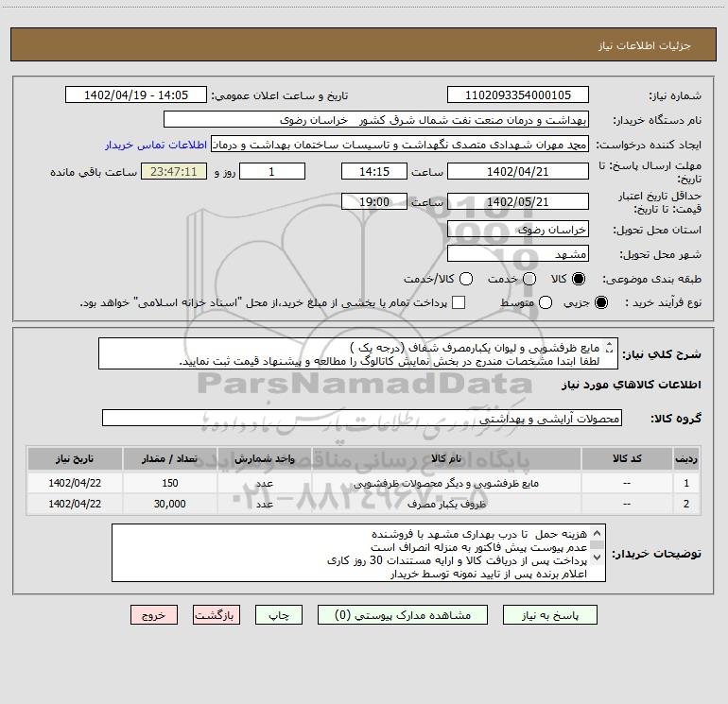
Task: Click the اطلاعات کالاهای مورد نیاز heading
Action: click(632, 385)
